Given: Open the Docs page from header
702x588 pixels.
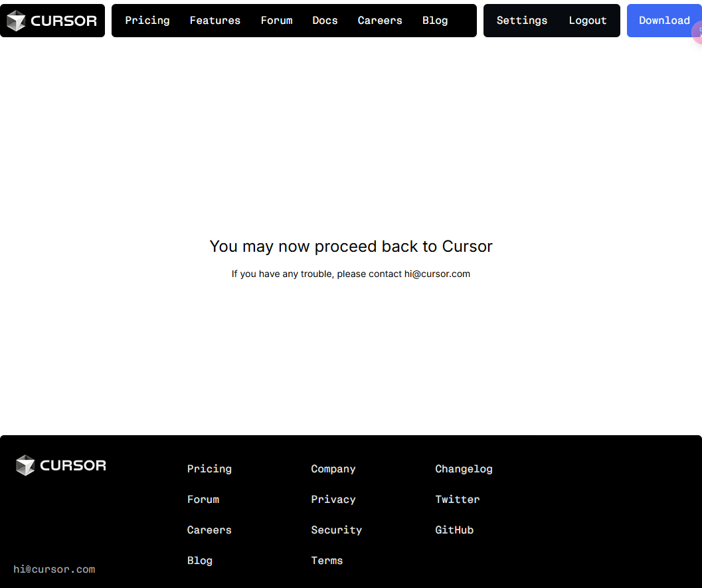Looking at the screenshot, I should coord(325,21).
